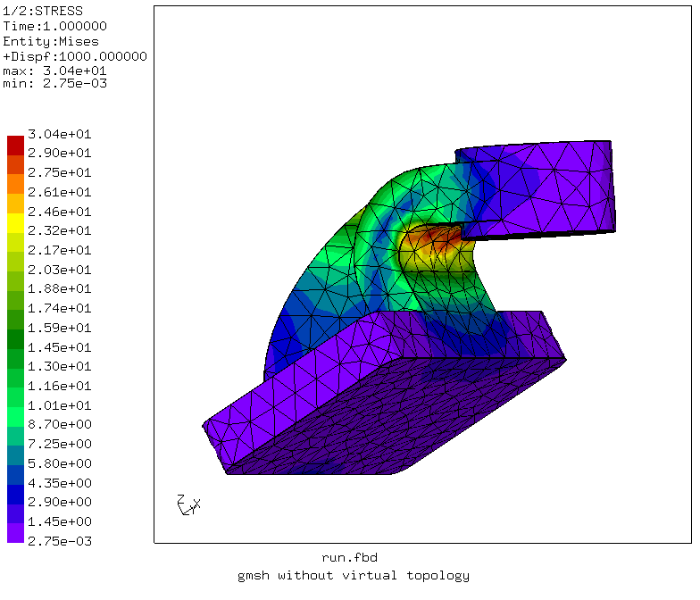Select the legend value 2.61e+01
The width and height of the screenshot is (700, 600).
point(59,192)
